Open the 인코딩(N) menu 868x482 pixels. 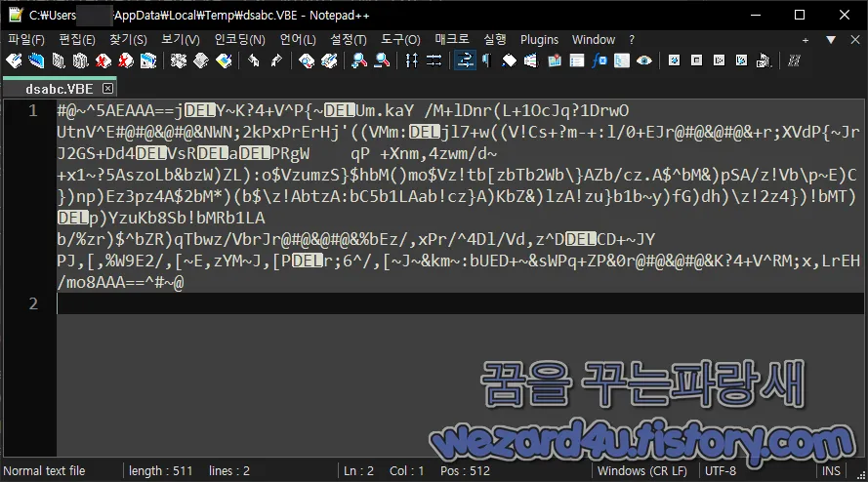239,40
